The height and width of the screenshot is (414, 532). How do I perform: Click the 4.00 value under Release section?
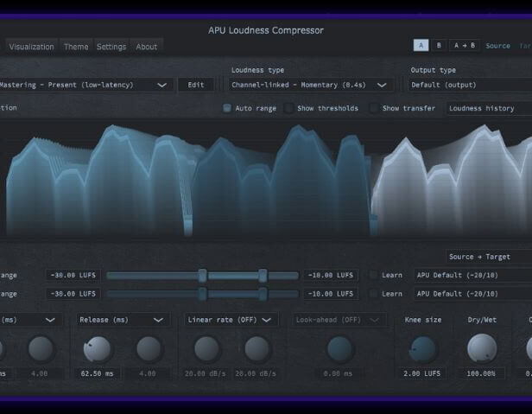(x=147, y=373)
